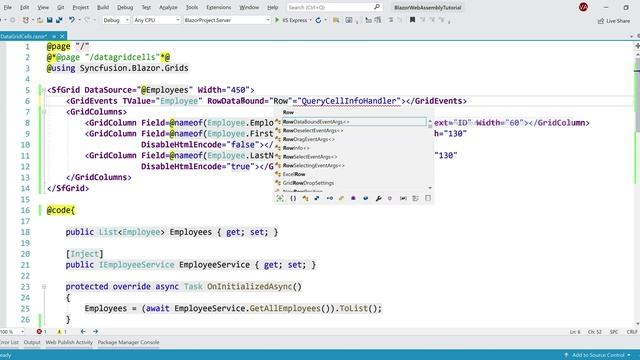Open the Extensions menu
The image size is (640, 360).
(218, 7)
